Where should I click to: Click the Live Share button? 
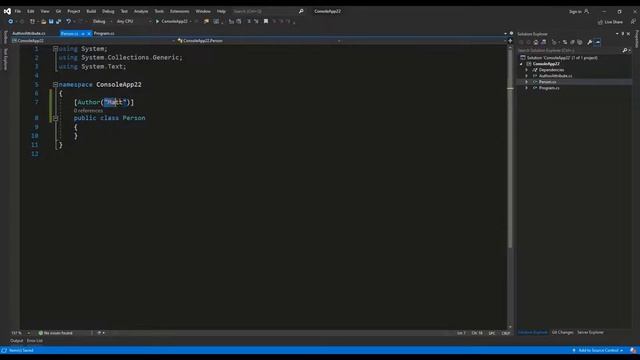[x=611, y=22]
